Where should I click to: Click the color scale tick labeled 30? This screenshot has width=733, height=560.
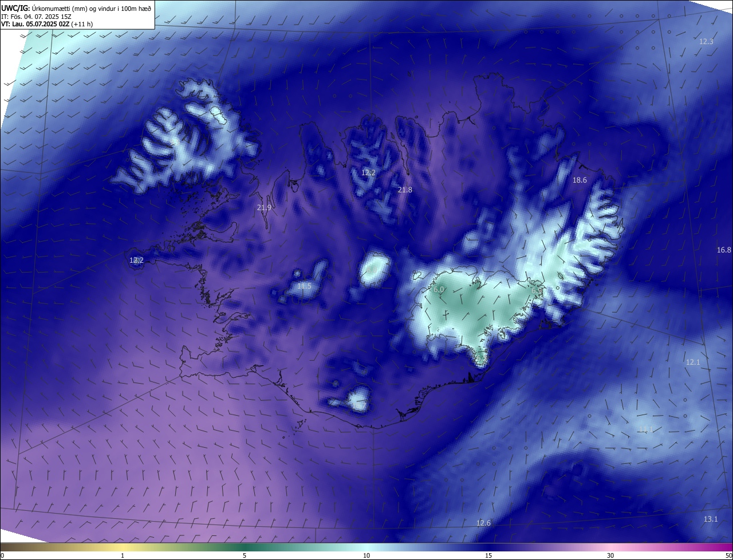610,555
